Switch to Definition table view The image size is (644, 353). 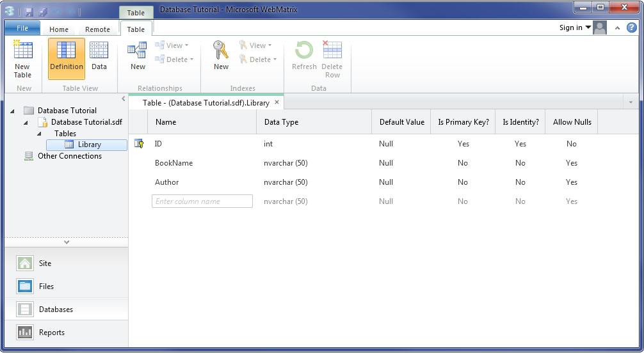(x=67, y=59)
